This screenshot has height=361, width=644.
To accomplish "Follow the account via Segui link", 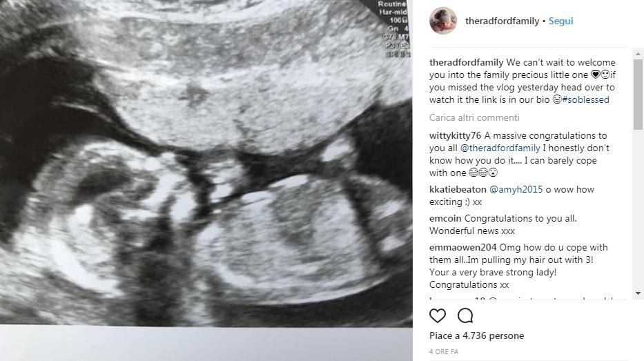I will (x=560, y=21).
